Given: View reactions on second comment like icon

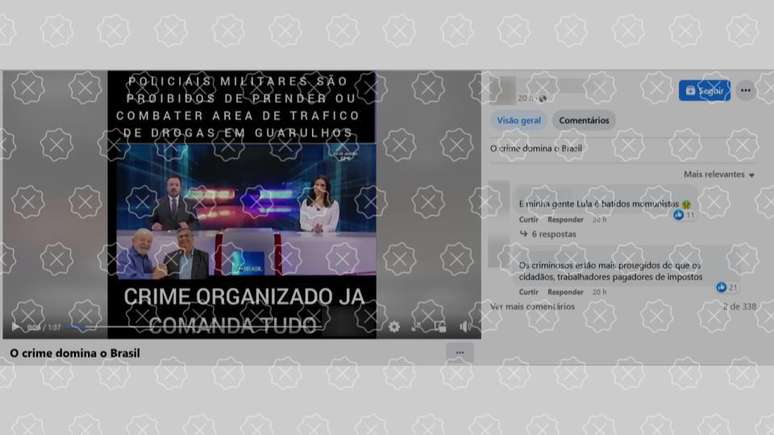Looking at the screenshot, I should 722,287.
